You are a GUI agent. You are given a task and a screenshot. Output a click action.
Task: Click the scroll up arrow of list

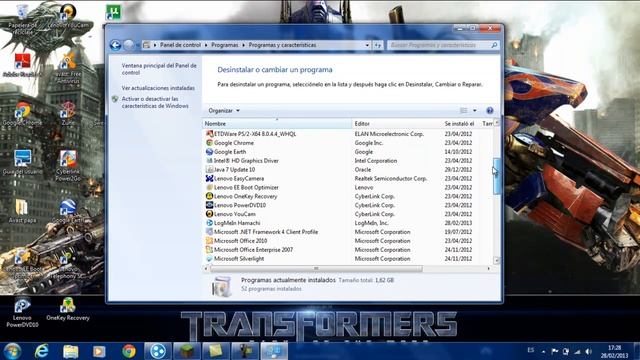pos(496,123)
